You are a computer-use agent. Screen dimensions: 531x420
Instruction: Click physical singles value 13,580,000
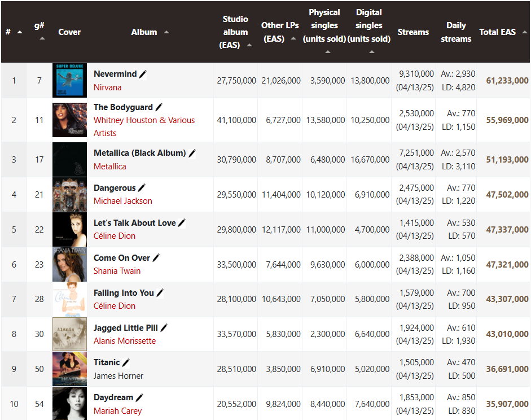click(326, 120)
